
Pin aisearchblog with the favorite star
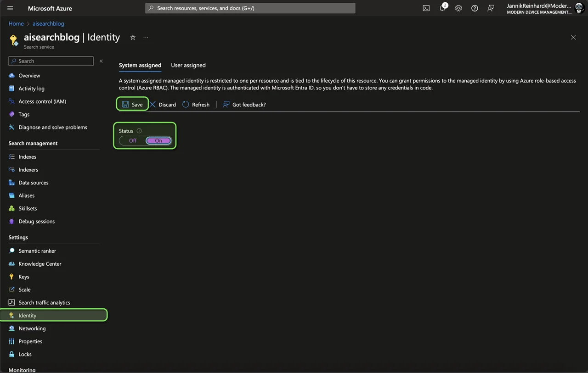(x=133, y=38)
